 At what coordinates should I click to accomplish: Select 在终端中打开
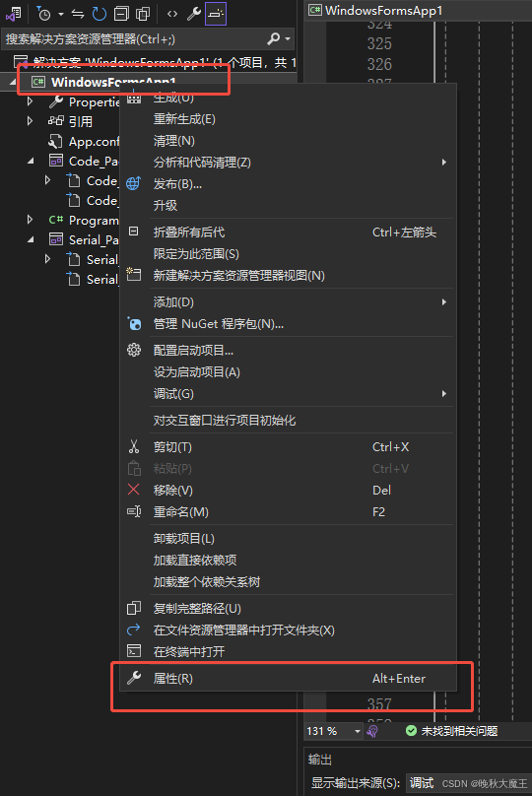click(x=288, y=652)
